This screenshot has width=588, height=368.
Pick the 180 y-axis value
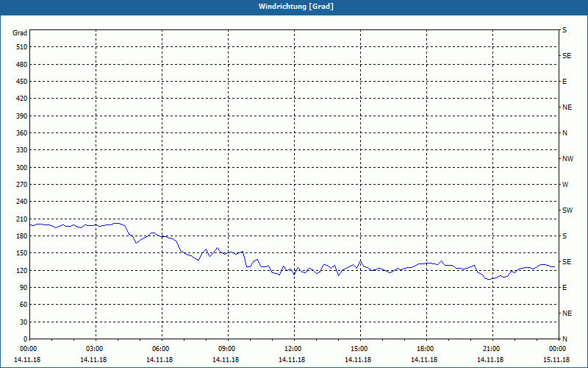tap(21, 236)
